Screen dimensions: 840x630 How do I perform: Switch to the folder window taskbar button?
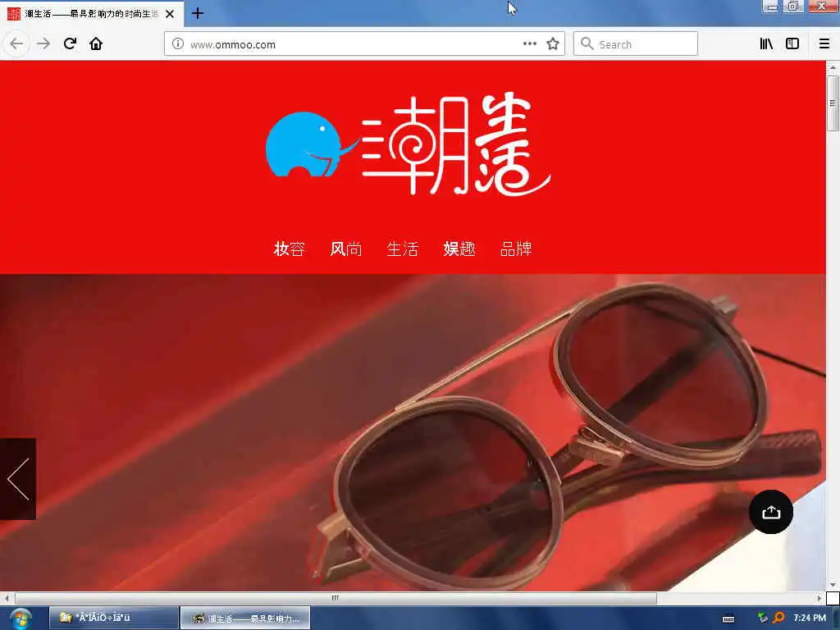[x=113, y=618]
